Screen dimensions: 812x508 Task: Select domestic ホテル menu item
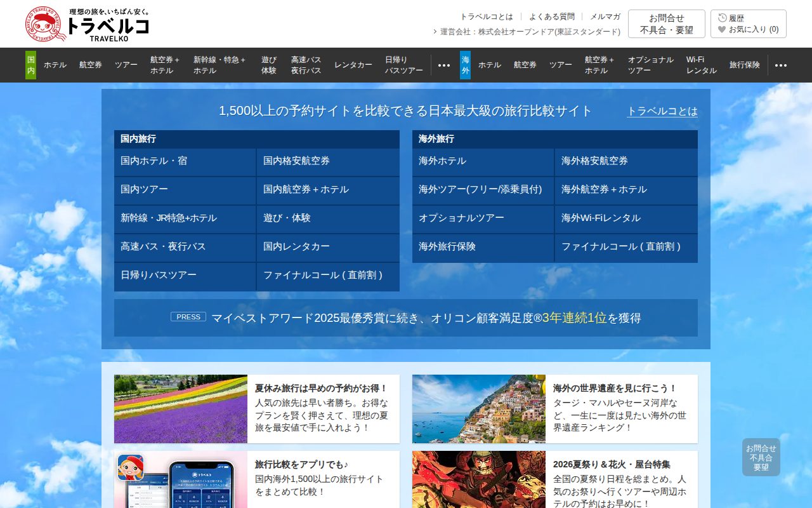pyautogui.click(x=55, y=65)
